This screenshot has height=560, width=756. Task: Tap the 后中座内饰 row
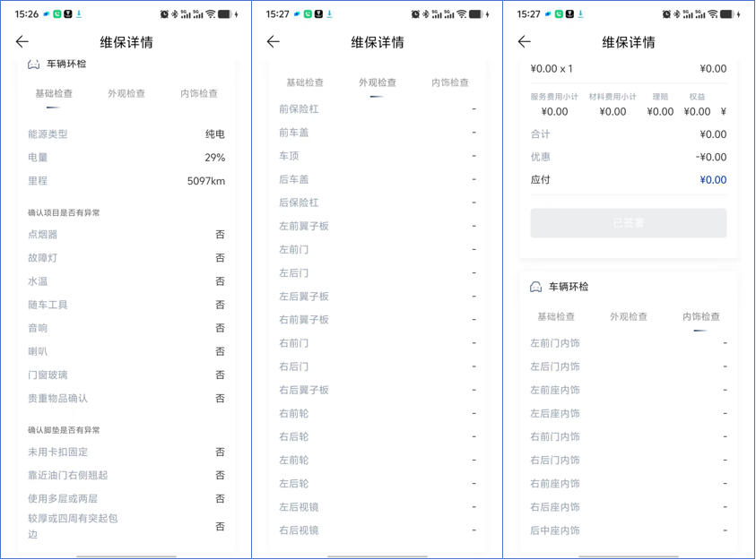tap(629, 530)
